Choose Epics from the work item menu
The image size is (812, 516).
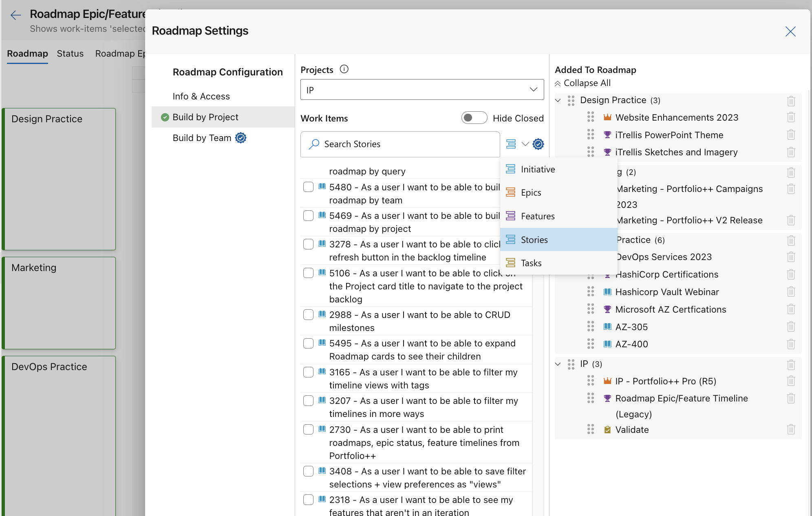click(x=531, y=192)
